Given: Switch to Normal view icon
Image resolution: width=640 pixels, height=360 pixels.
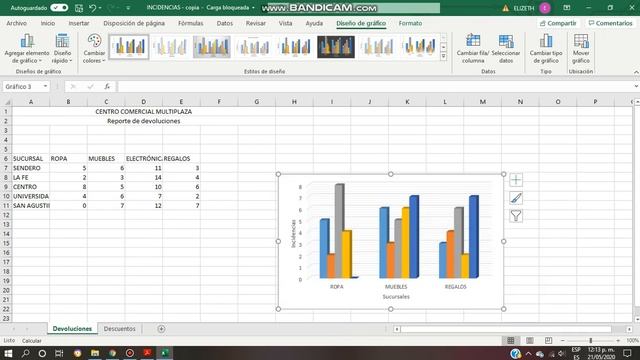Looking at the screenshot, I should (511, 340).
